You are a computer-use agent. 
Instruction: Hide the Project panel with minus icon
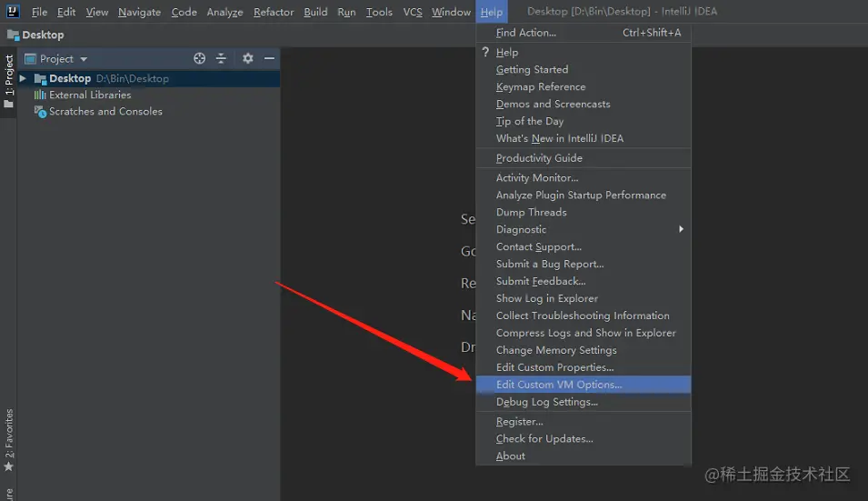coord(269,58)
